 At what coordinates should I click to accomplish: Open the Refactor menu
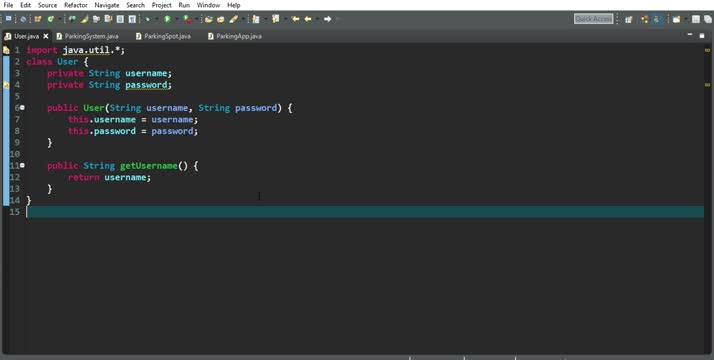tap(76, 5)
